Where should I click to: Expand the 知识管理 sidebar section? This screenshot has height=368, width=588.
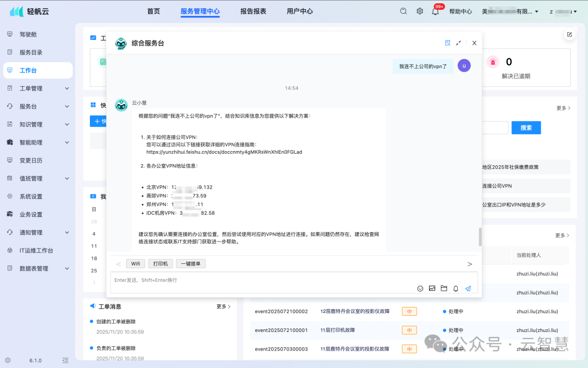[33, 124]
